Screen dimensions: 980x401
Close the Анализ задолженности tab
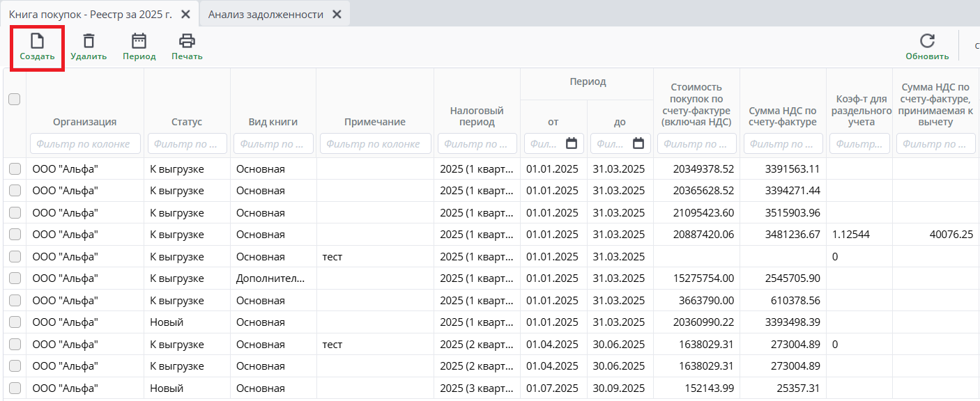[337, 15]
